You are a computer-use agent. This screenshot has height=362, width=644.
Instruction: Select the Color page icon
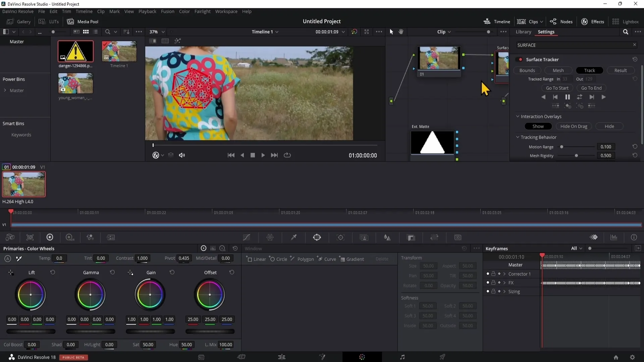click(x=362, y=357)
